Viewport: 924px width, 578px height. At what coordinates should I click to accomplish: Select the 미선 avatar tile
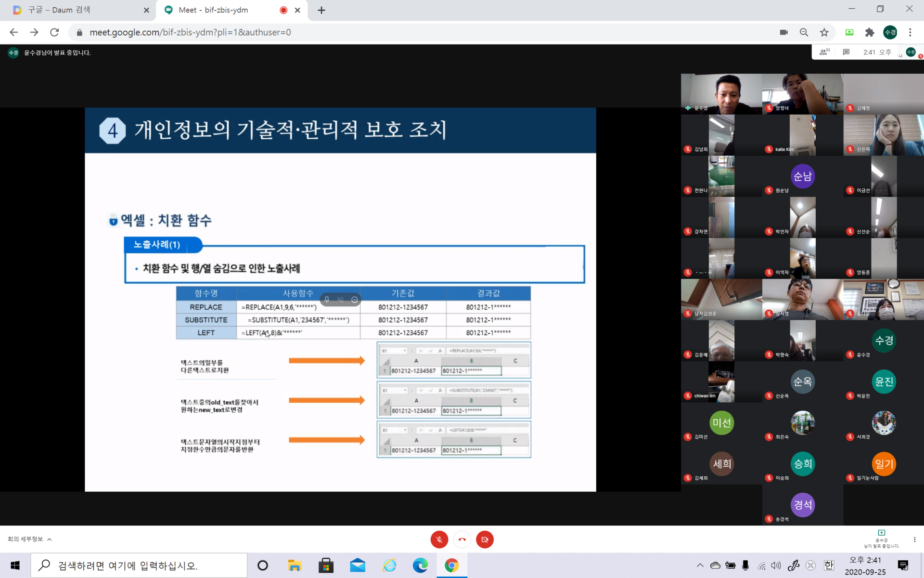coord(721,422)
